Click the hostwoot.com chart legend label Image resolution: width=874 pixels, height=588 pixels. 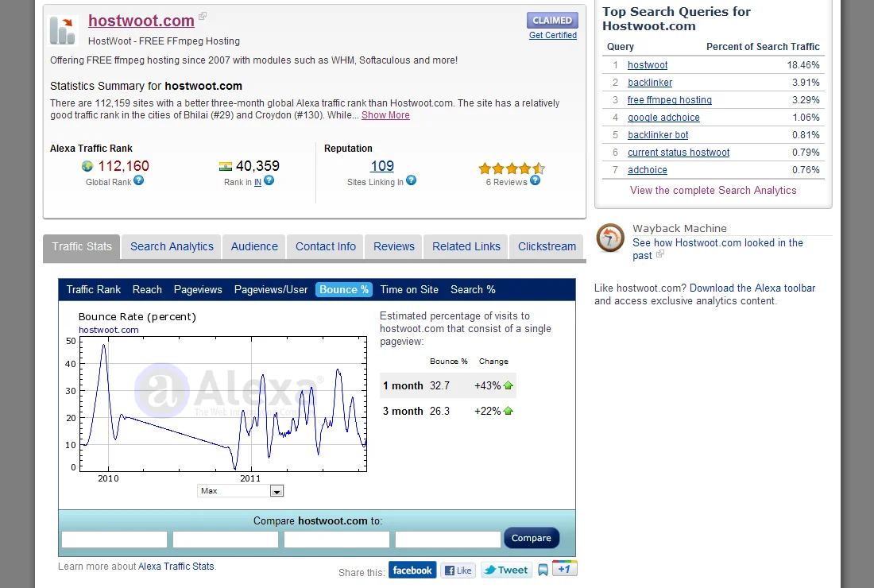pyautogui.click(x=109, y=330)
